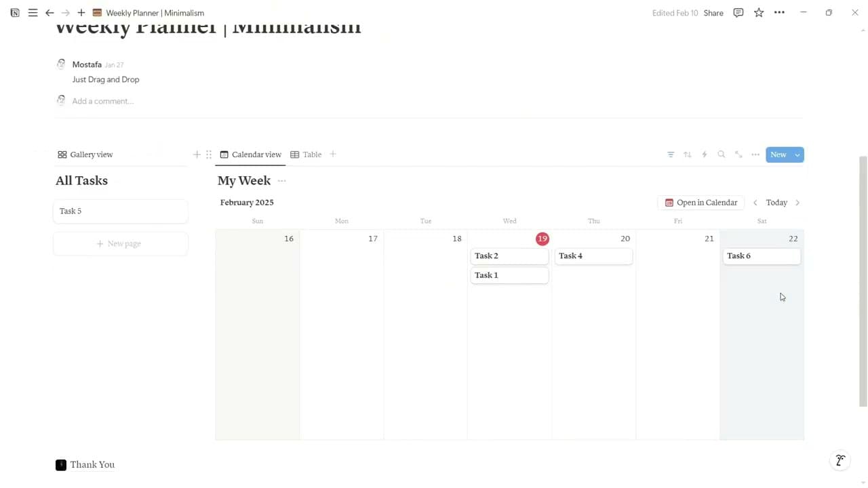This screenshot has width=868, height=488.
Task: Star this page as a favorite
Action: (x=759, y=13)
